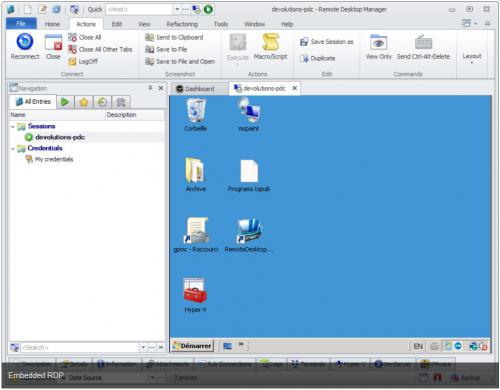Choose Close All in the Connect group

click(85, 37)
